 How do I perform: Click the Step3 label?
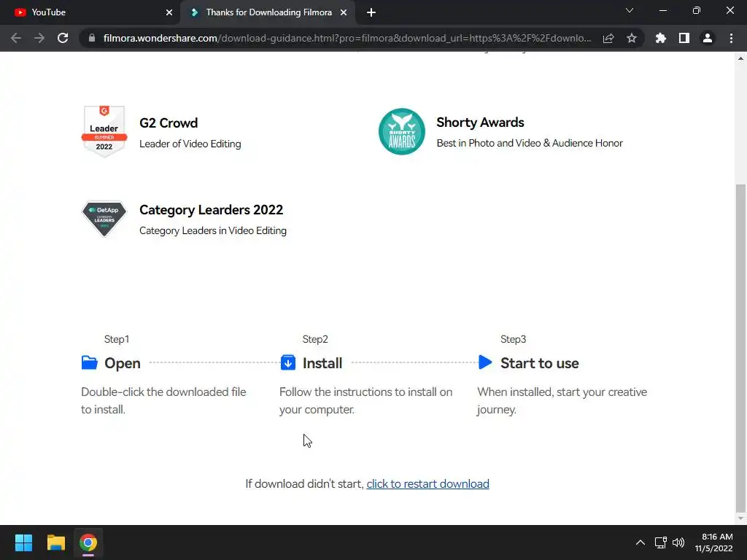tap(513, 339)
